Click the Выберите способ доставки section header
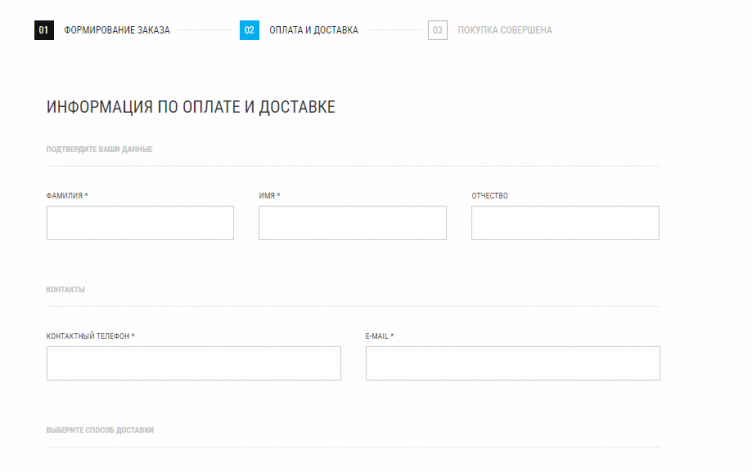The width and height of the screenshot is (752, 472). click(100, 430)
